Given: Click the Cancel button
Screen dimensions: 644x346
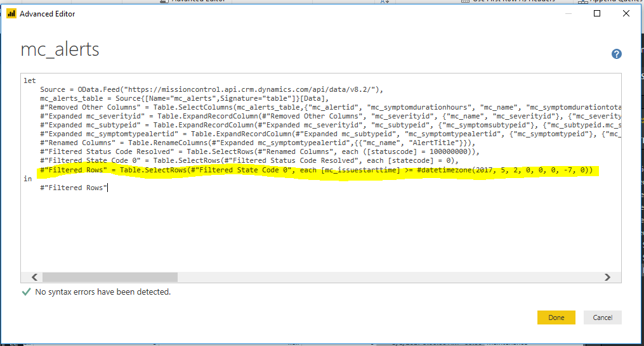Looking at the screenshot, I should click(603, 317).
